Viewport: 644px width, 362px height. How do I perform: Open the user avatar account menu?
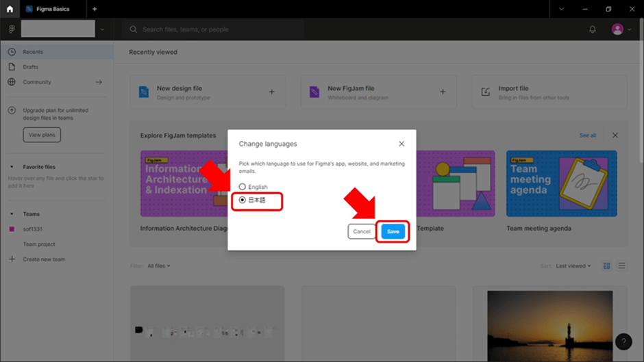617,29
